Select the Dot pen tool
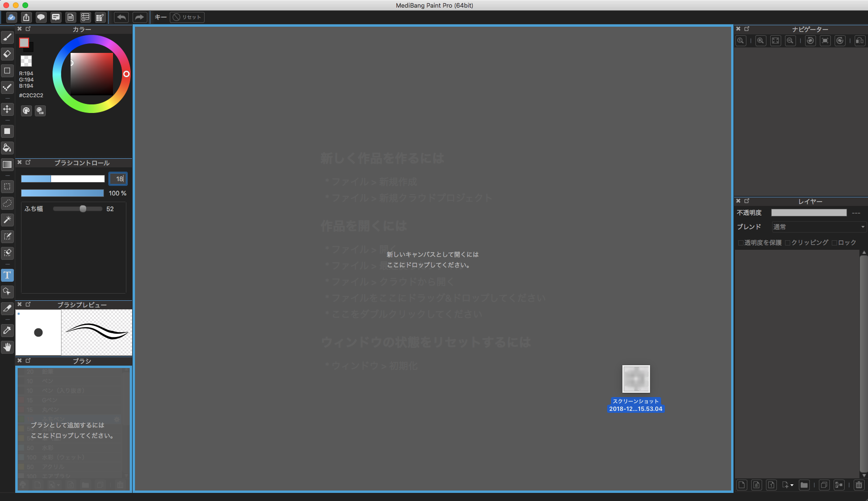The image size is (868, 501). coord(7,87)
